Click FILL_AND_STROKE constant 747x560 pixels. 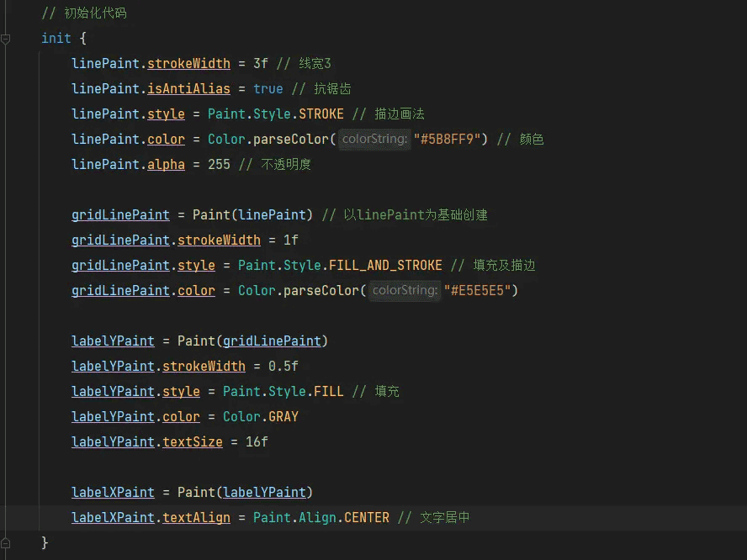coord(385,265)
